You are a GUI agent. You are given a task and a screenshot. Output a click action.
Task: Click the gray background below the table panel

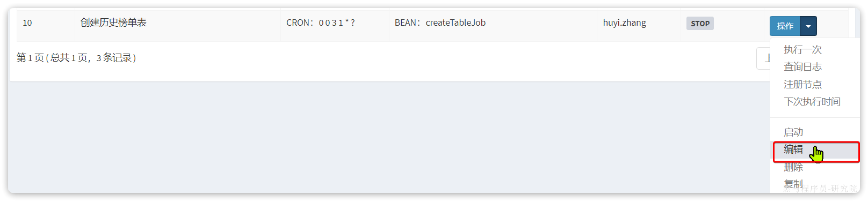point(376,137)
